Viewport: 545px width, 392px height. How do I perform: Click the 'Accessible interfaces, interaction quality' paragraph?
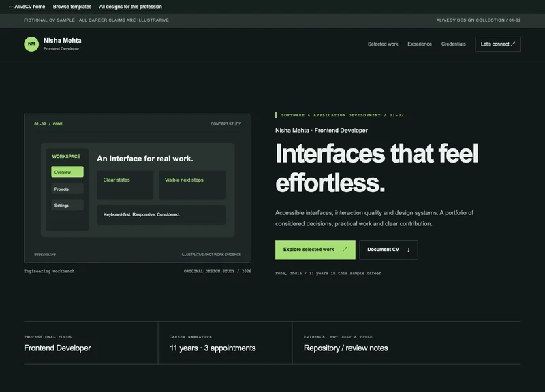(x=374, y=218)
